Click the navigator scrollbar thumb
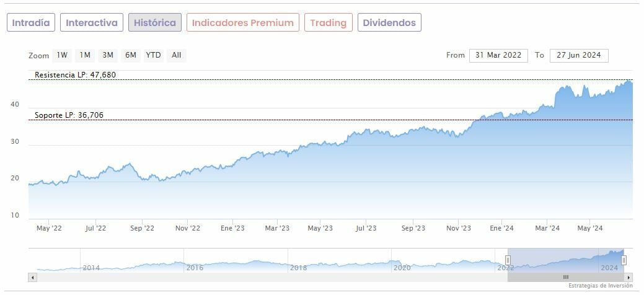 (565, 277)
